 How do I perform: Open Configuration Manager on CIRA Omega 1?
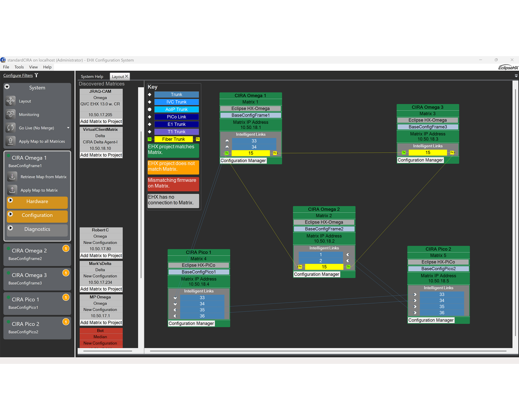point(243,161)
